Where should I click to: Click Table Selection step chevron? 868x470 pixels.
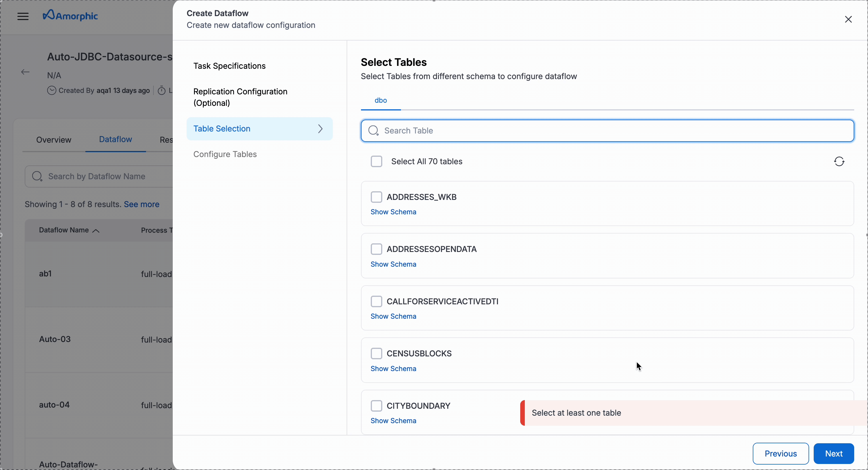click(x=320, y=129)
